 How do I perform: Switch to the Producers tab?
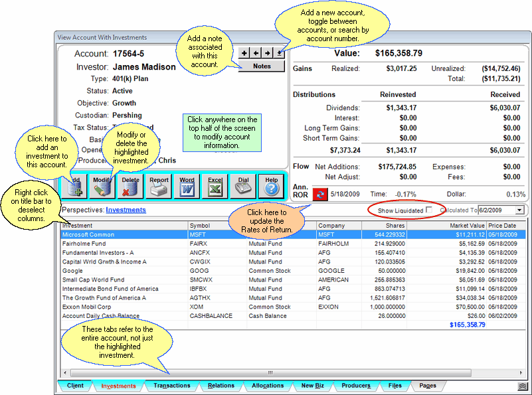[x=356, y=386]
